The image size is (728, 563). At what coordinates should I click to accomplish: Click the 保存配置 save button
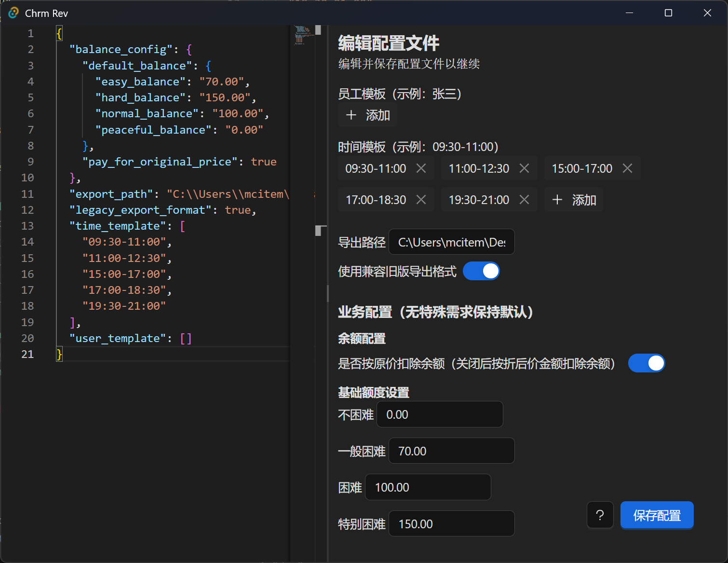(657, 515)
